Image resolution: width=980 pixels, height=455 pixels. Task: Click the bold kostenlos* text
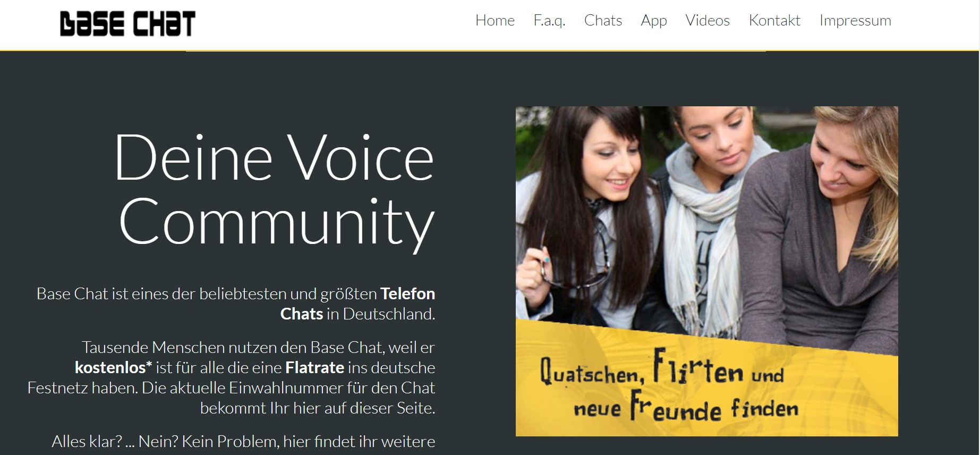pyautogui.click(x=114, y=367)
